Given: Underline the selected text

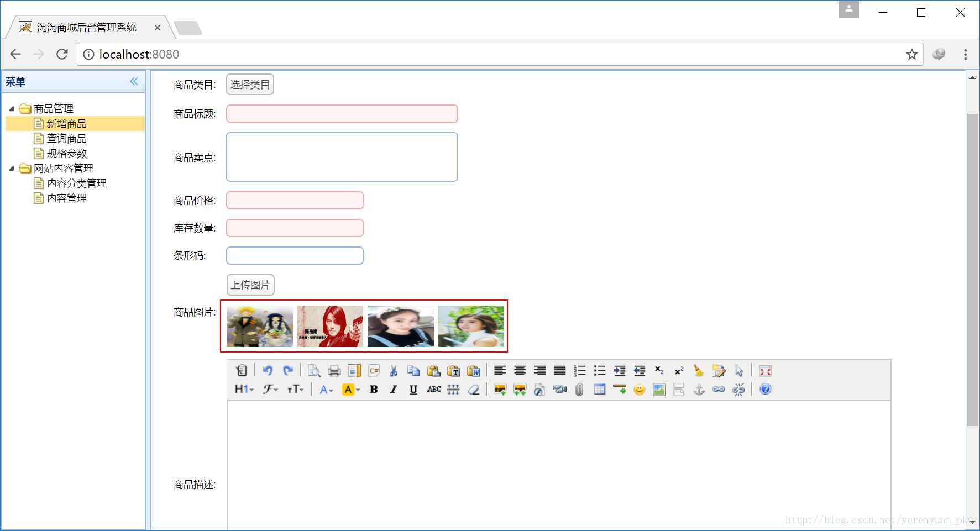Looking at the screenshot, I should 413,390.
